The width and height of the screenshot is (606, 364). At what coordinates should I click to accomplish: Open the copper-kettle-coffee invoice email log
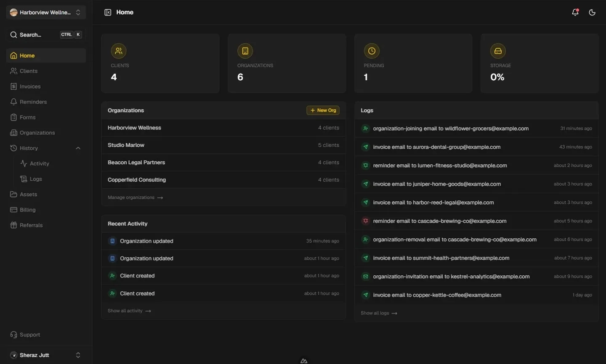pyautogui.click(x=476, y=295)
